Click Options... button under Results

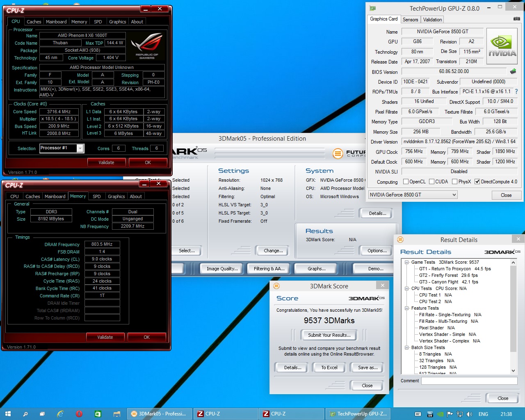377,251
